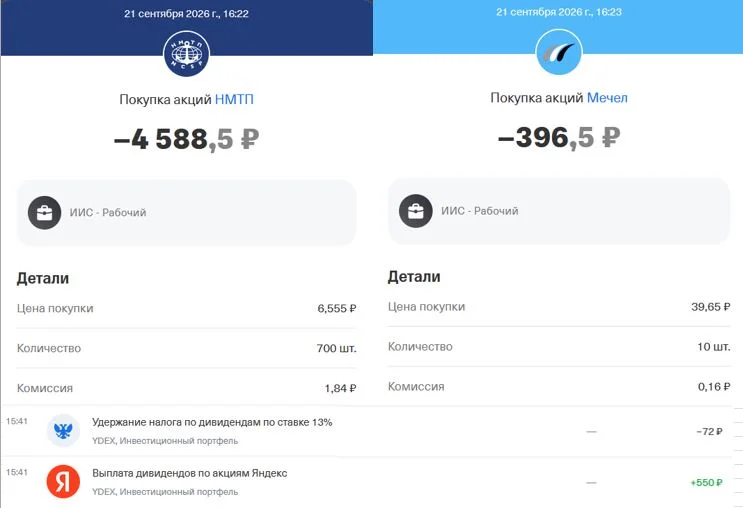The width and height of the screenshot is (743, 508).
Task: Click Детали heading in Мечел panel
Action: (x=414, y=276)
